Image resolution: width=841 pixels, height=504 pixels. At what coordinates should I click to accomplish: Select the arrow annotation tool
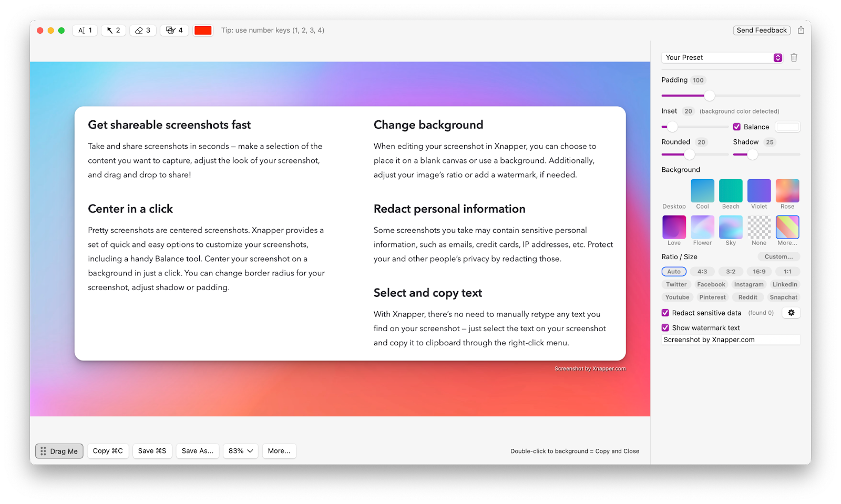point(113,30)
